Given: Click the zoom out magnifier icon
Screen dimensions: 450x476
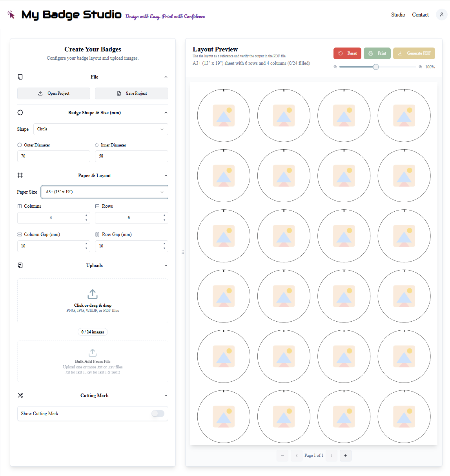Looking at the screenshot, I should click(335, 67).
